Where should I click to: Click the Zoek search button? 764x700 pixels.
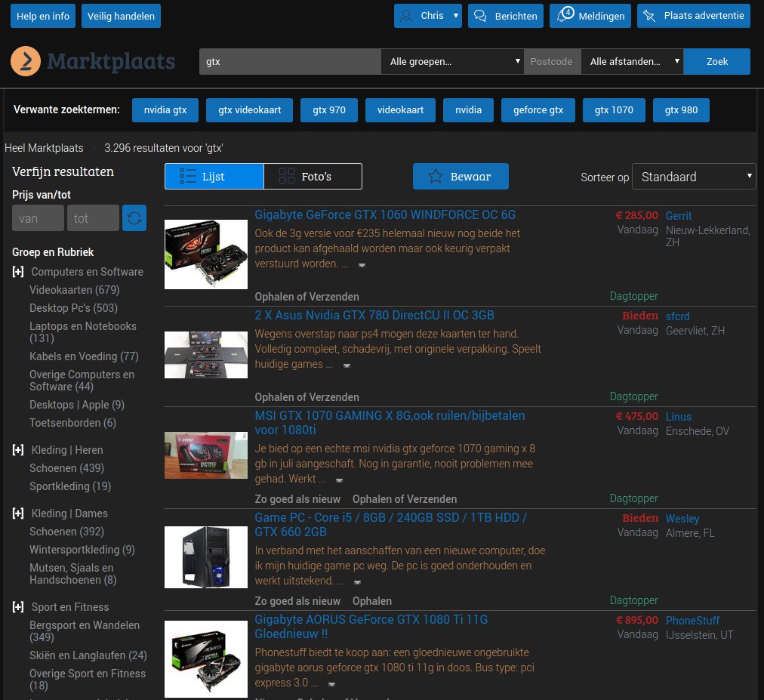click(x=716, y=61)
